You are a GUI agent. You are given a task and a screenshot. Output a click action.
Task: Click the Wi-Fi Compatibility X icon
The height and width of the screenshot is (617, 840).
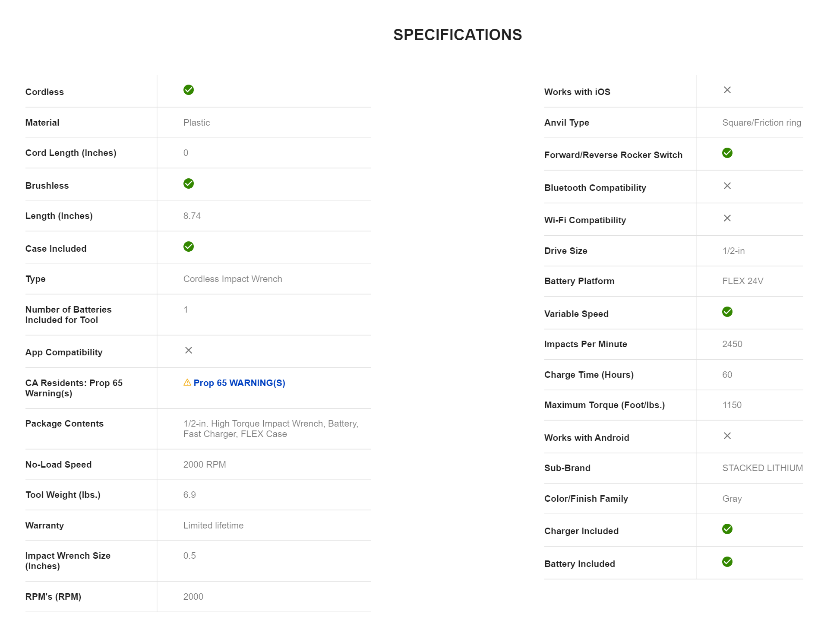pyautogui.click(x=727, y=218)
